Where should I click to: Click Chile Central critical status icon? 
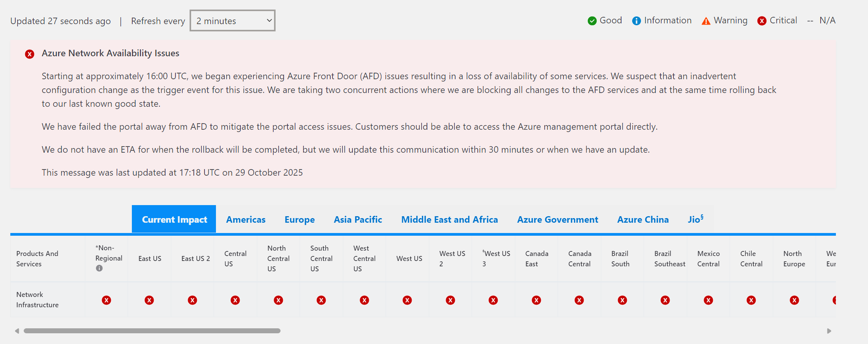tap(751, 300)
